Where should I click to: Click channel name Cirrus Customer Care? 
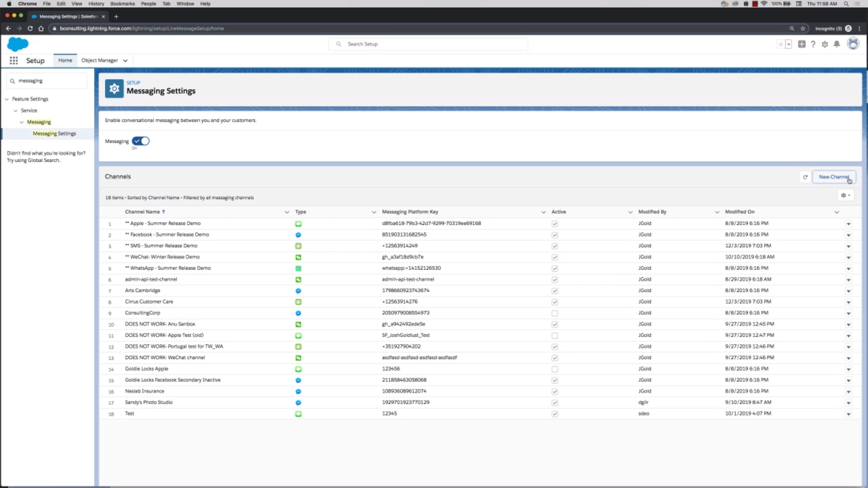pyautogui.click(x=149, y=302)
